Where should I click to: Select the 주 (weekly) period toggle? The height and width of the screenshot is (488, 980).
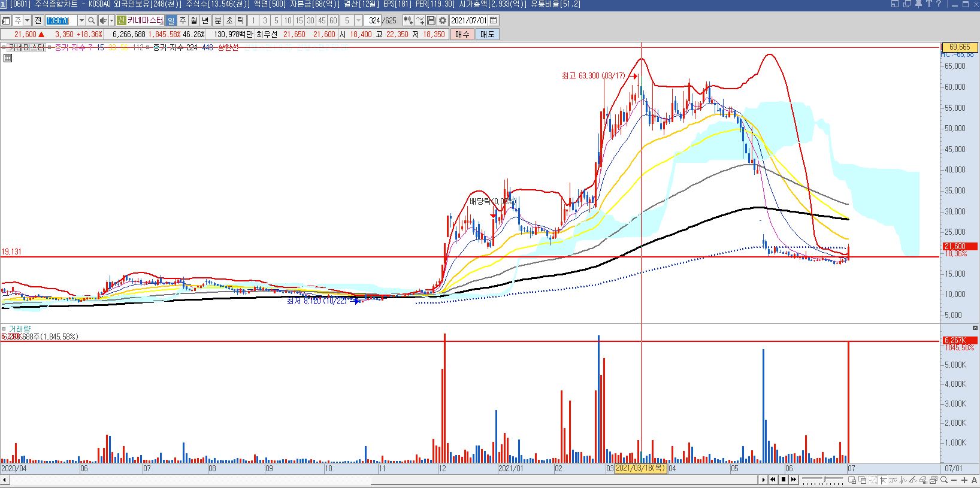tap(183, 20)
